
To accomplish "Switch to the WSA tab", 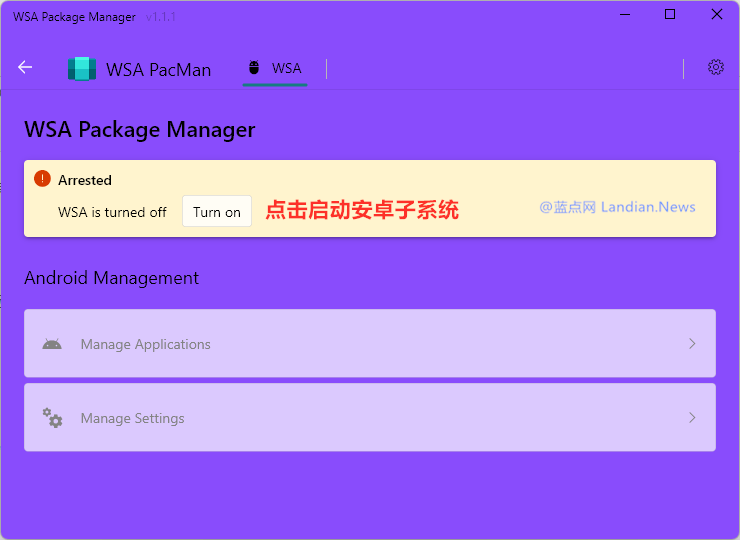I will tap(275, 69).
